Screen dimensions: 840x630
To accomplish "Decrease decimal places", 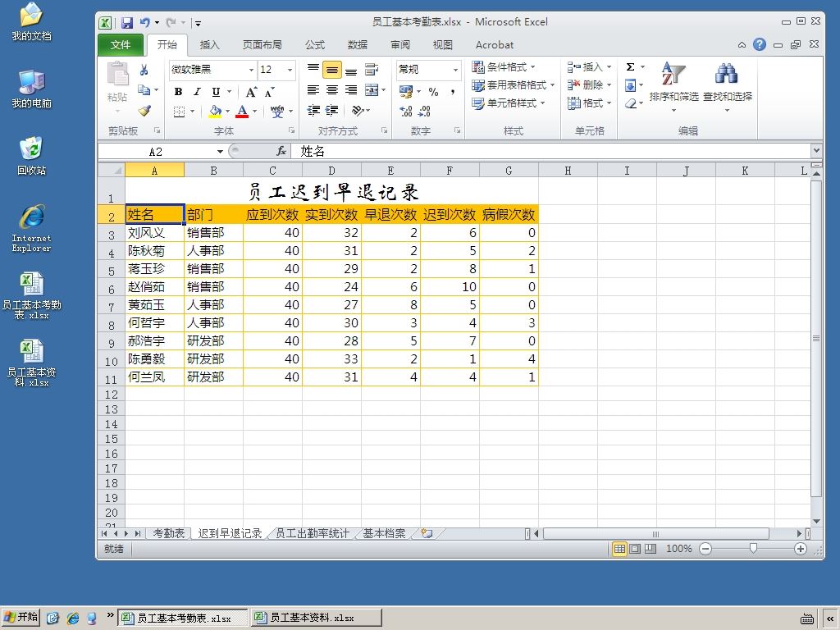I will (424, 111).
